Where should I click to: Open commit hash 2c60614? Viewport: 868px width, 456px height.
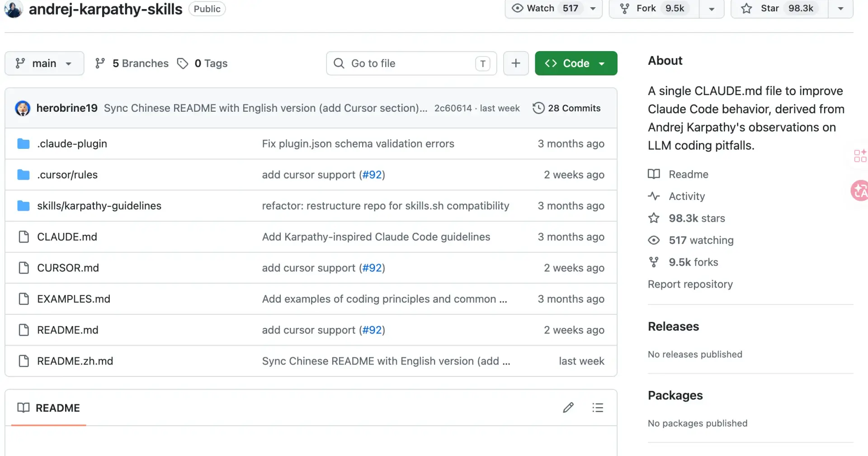pos(453,108)
